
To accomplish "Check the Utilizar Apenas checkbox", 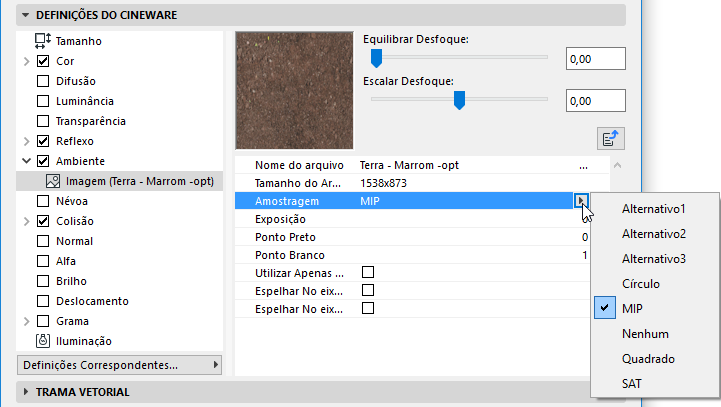I will coord(368,272).
